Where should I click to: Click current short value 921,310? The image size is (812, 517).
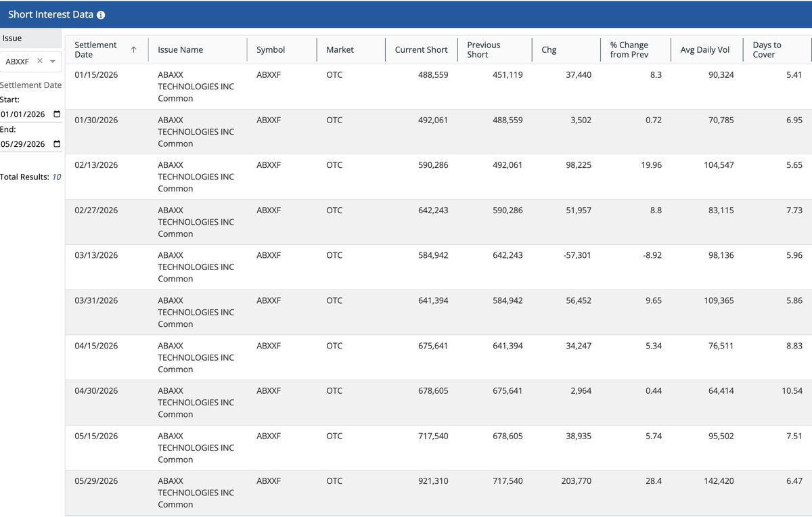point(433,481)
